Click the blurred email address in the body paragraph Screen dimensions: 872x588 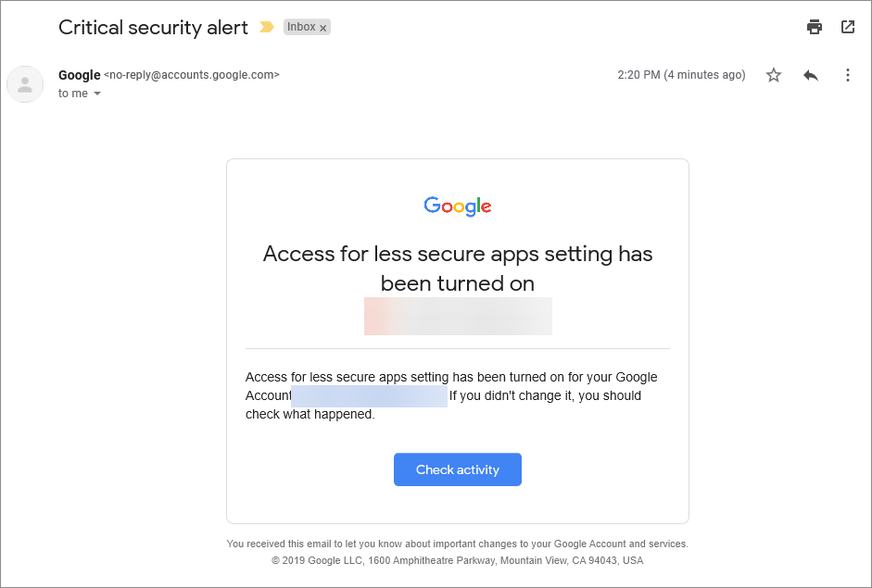369,396
